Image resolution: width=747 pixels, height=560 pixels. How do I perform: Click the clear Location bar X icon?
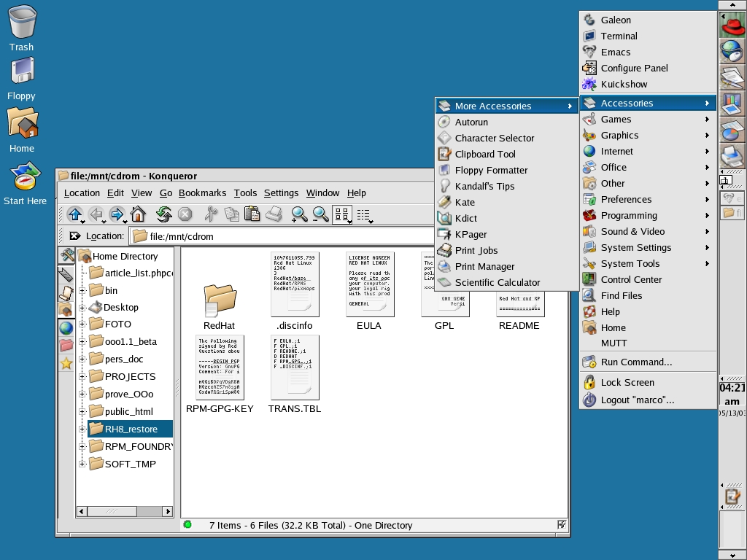point(74,236)
